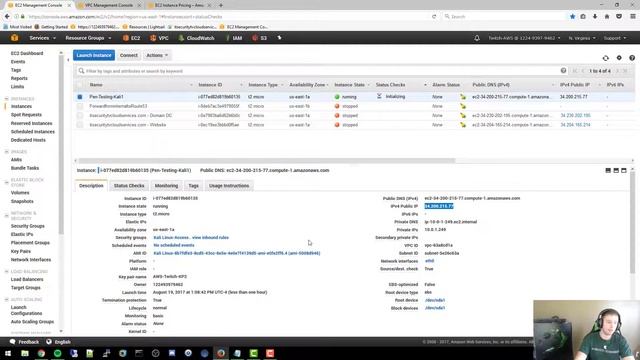The width and height of the screenshot is (640, 360).
Task: Open the Support dropdown
Action: [x=615, y=38]
